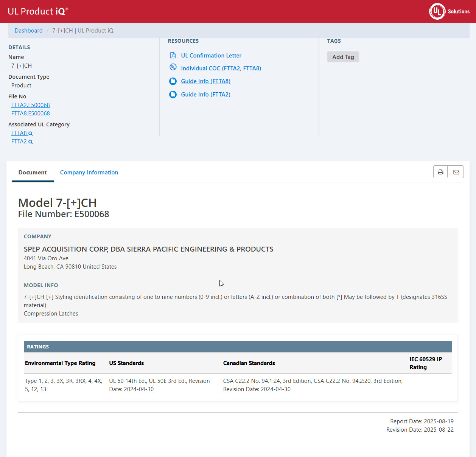Click the email envelope icon
This screenshot has width=476, height=457.
[x=456, y=172]
